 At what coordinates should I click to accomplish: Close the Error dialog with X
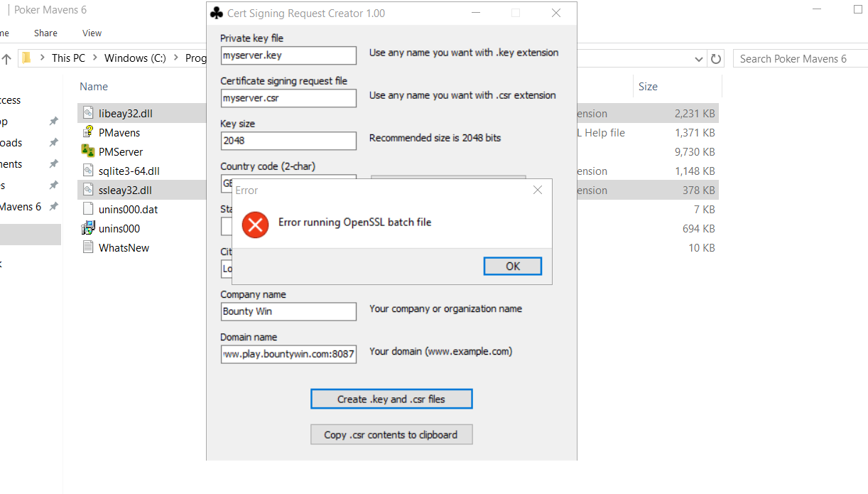coord(538,190)
